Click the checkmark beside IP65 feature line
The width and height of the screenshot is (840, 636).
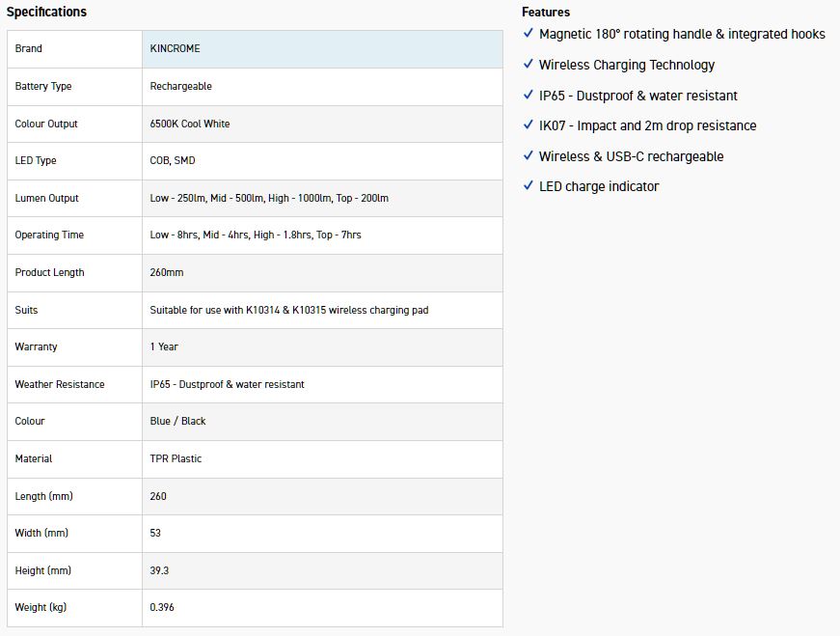pyautogui.click(x=528, y=96)
